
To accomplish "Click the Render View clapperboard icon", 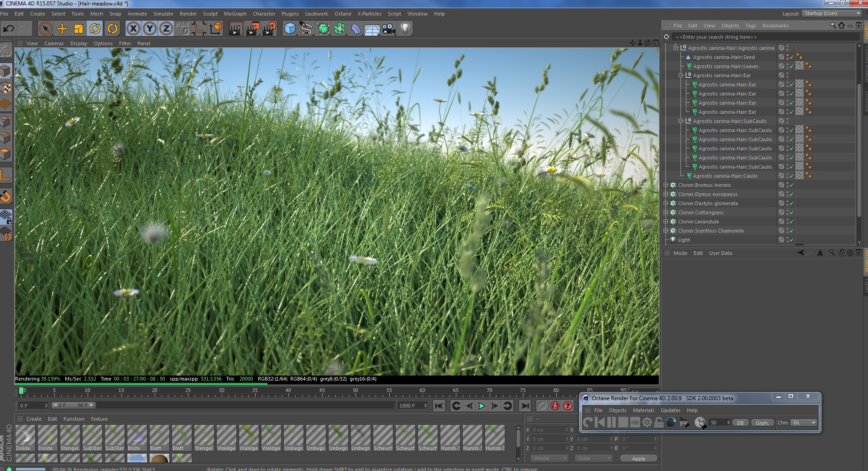I will [235, 29].
